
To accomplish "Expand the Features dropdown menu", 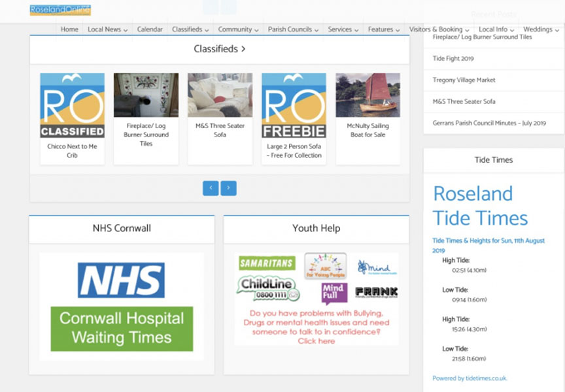I will point(384,29).
